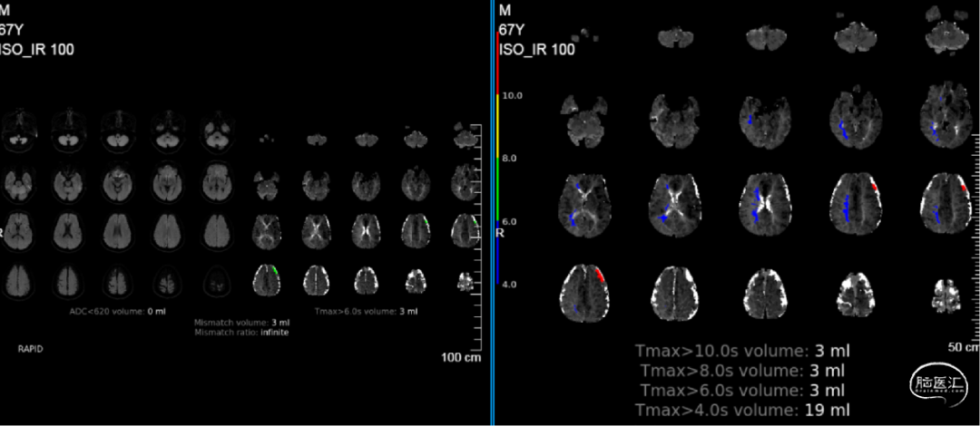Select the Mismatch volume: 3 ml text

[241, 322]
